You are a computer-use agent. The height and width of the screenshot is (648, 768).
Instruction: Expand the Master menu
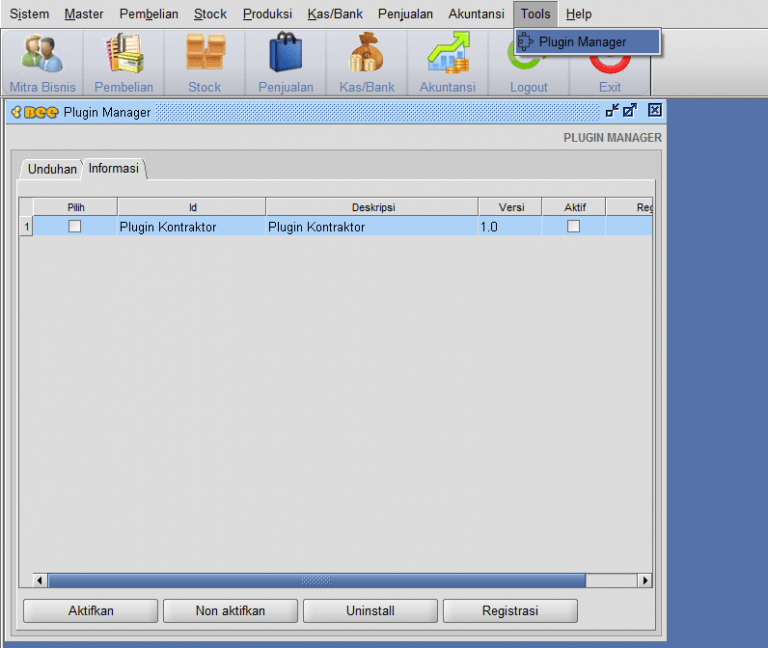83,14
